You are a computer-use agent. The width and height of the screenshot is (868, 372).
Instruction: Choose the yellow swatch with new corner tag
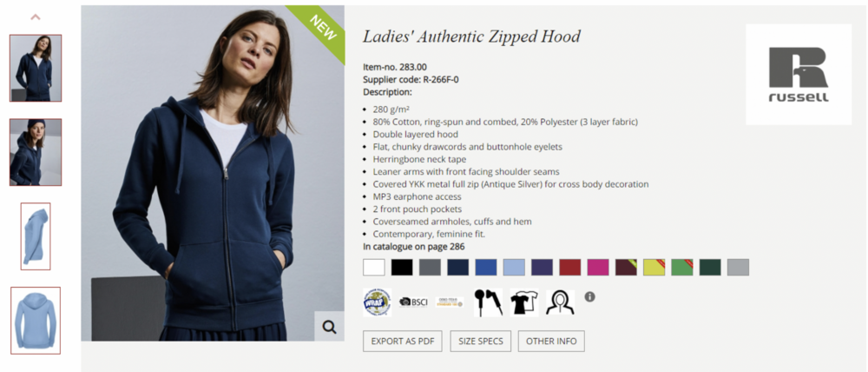(x=654, y=267)
